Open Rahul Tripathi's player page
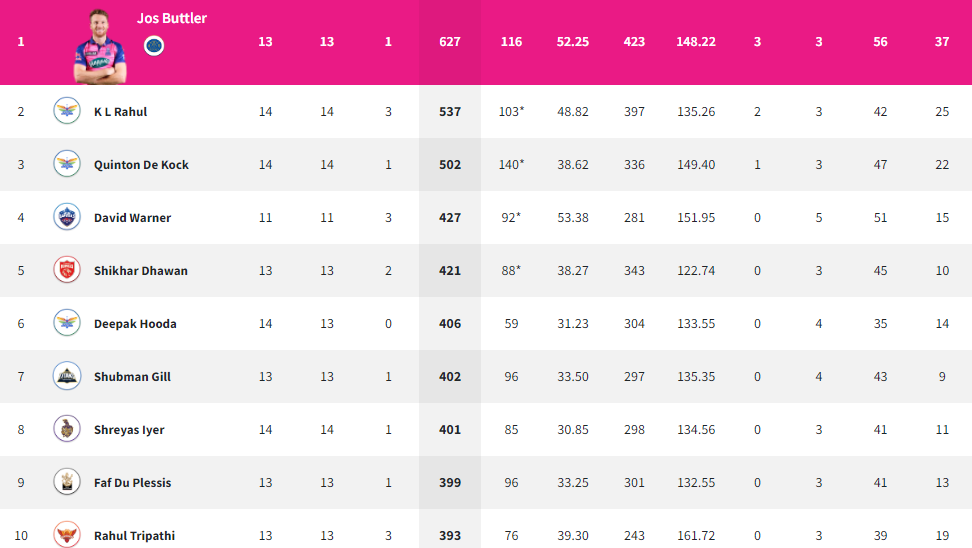Image resolution: width=972 pixels, height=548 pixels. pyautogui.click(x=135, y=536)
